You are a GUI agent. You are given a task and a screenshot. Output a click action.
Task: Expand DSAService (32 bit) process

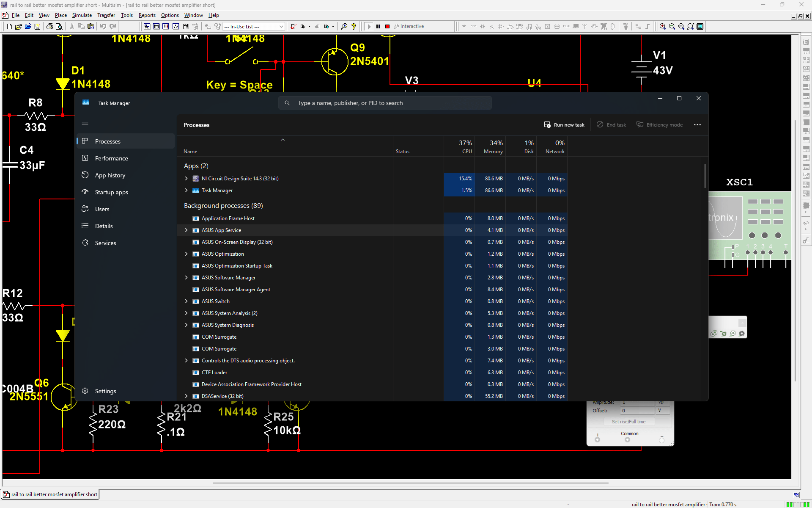(186, 396)
